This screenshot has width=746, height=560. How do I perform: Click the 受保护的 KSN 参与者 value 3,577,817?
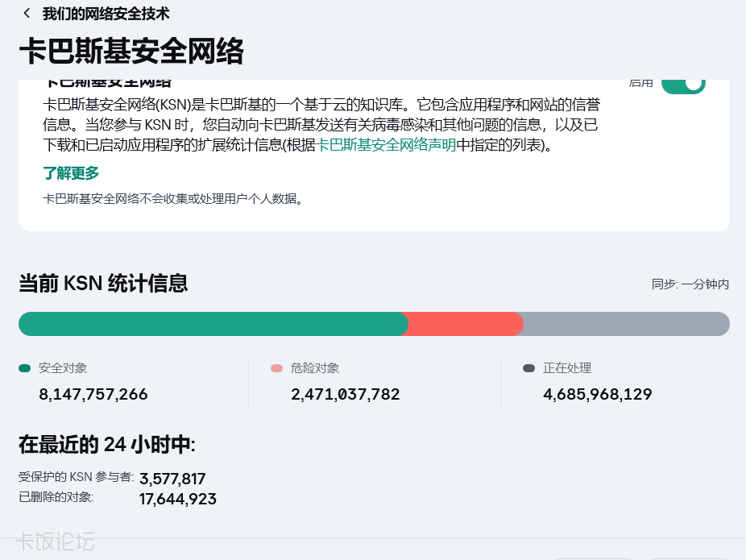172,479
